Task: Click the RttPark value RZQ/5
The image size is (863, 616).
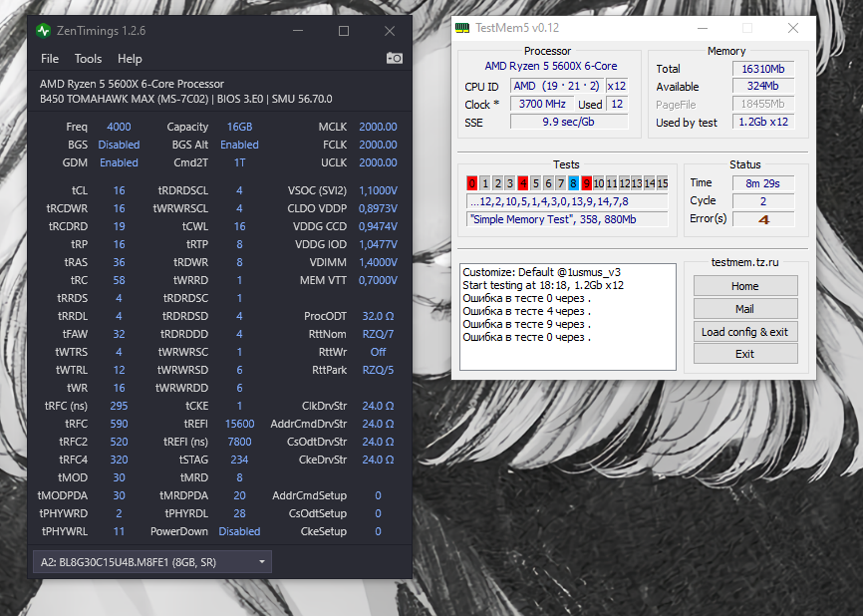Action: click(x=378, y=370)
